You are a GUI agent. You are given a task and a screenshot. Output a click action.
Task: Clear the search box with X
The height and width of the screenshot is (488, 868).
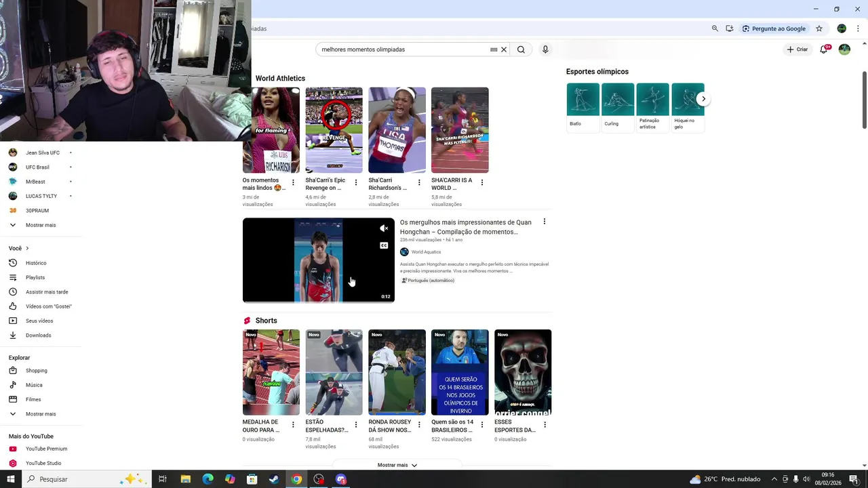(504, 49)
